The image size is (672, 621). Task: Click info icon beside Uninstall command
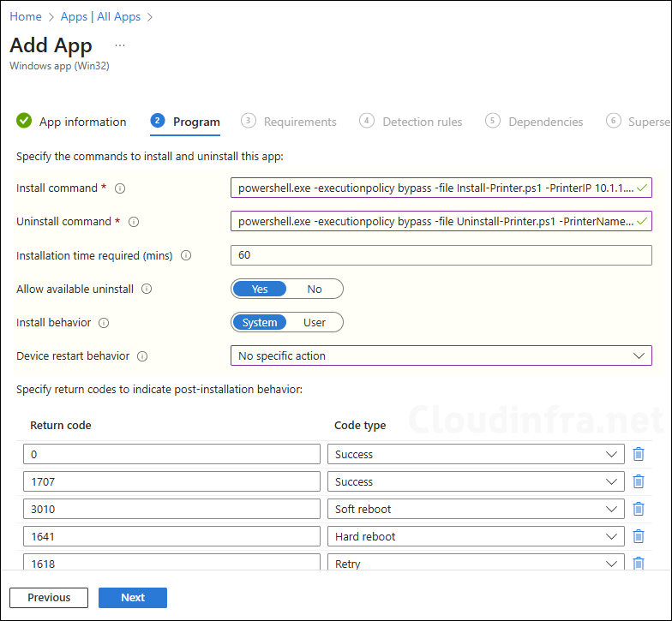click(x=134, y=222)
